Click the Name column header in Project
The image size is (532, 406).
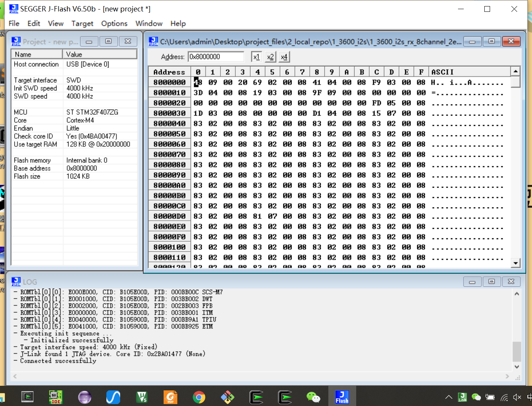(x=37, y=54)
